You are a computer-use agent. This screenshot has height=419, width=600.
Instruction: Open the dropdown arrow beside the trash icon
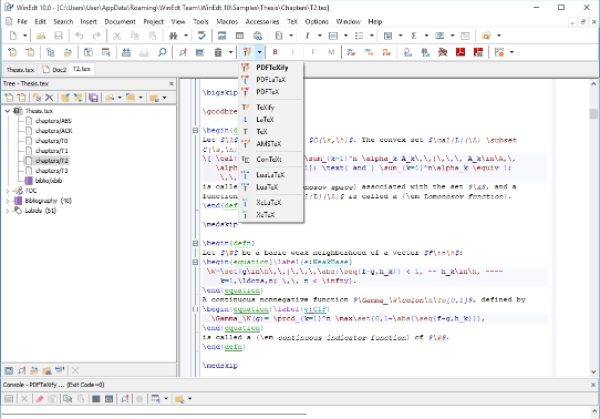coord(230,52)
